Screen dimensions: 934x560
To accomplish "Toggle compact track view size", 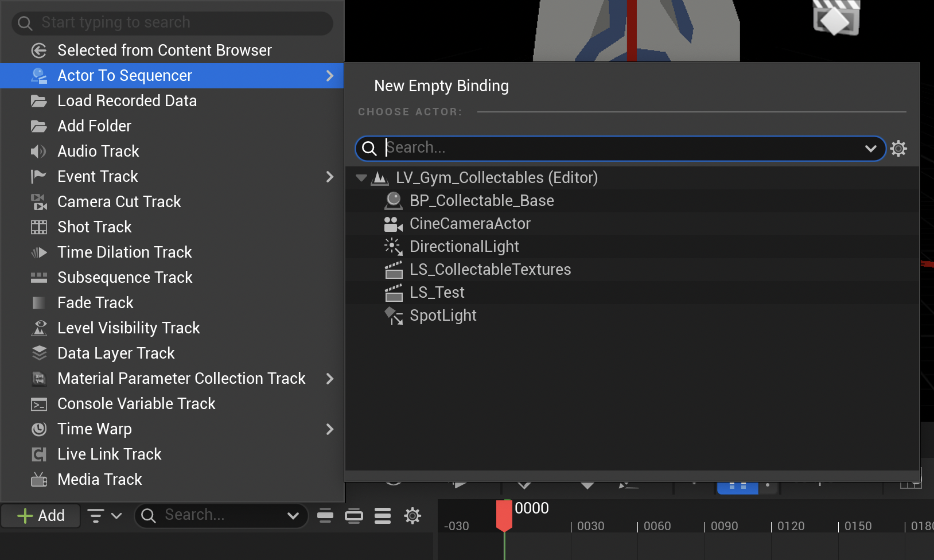I will 325,515.
